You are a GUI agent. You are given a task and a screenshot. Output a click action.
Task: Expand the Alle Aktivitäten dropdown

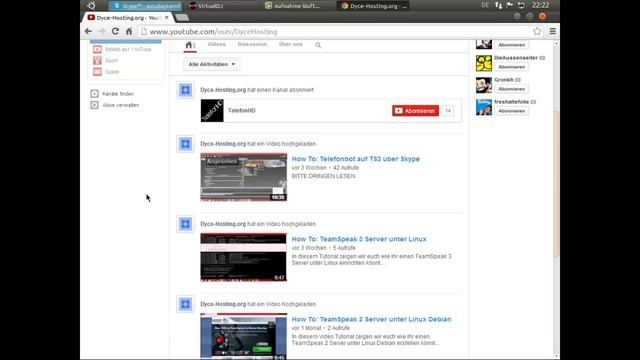click(212, 64)
